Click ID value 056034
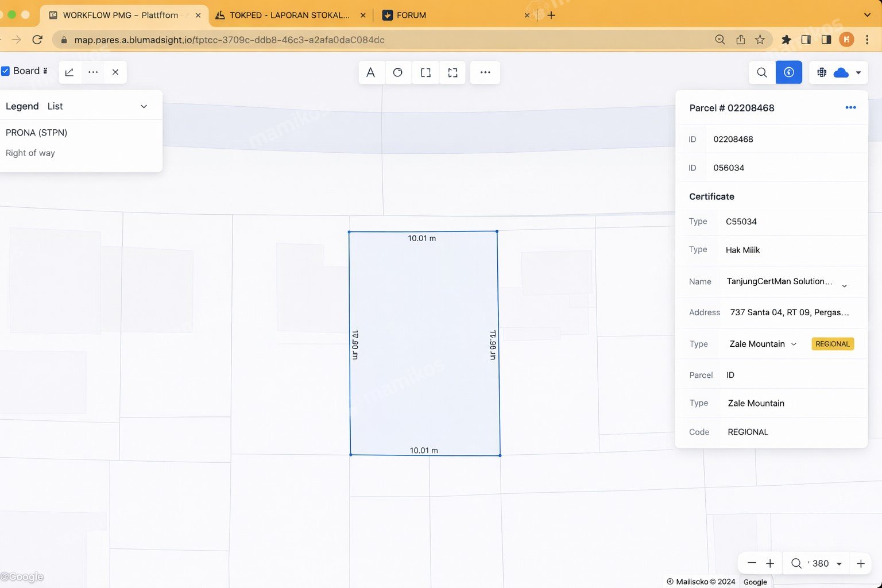This screenshot has width=882, height=588. (x=729, y=168)
